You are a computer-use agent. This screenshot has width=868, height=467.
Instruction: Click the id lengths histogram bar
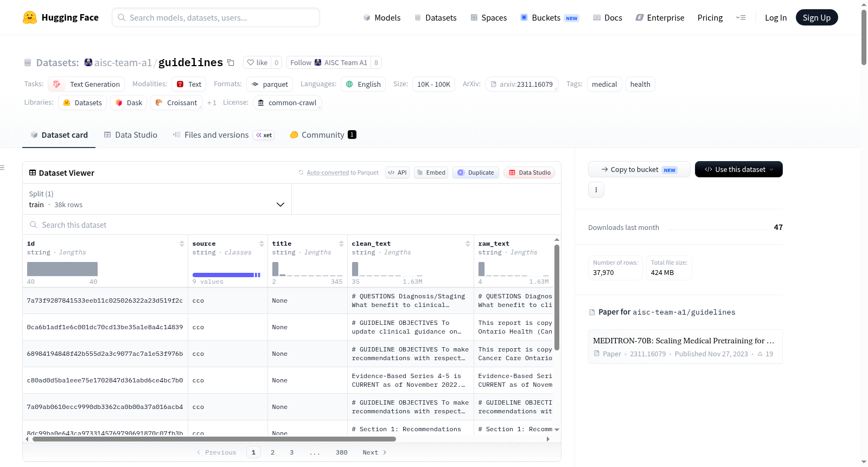pos(62,269)
